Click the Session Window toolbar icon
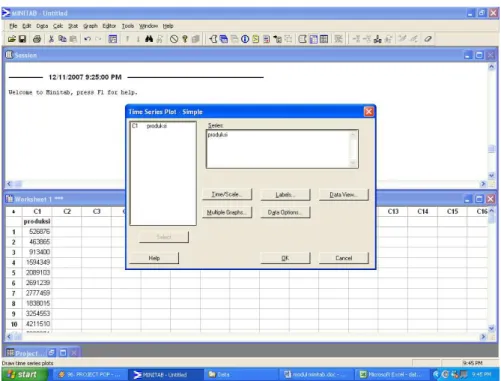The image size is (501, 381). click(303, 39)
